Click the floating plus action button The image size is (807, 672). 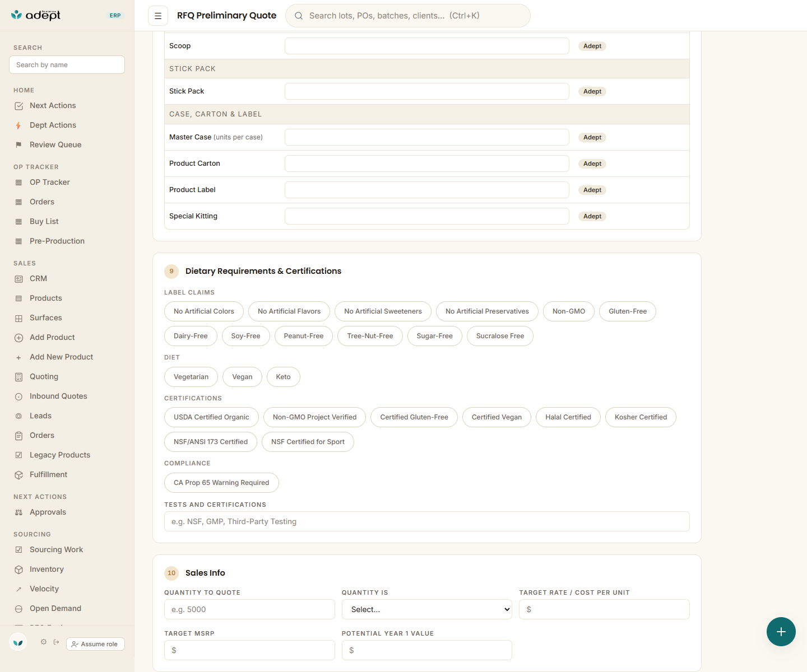coord(781,632)
